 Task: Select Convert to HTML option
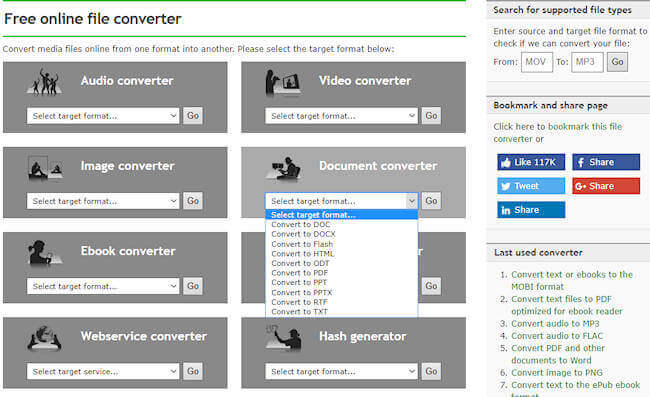341,254
